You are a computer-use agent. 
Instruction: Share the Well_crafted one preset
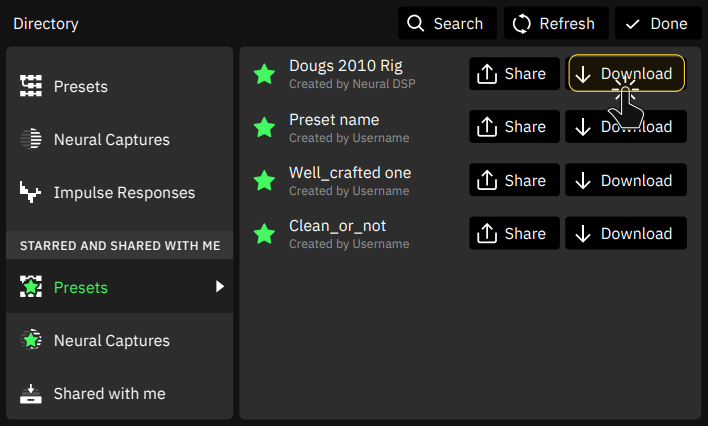click(x=514, y=180)
